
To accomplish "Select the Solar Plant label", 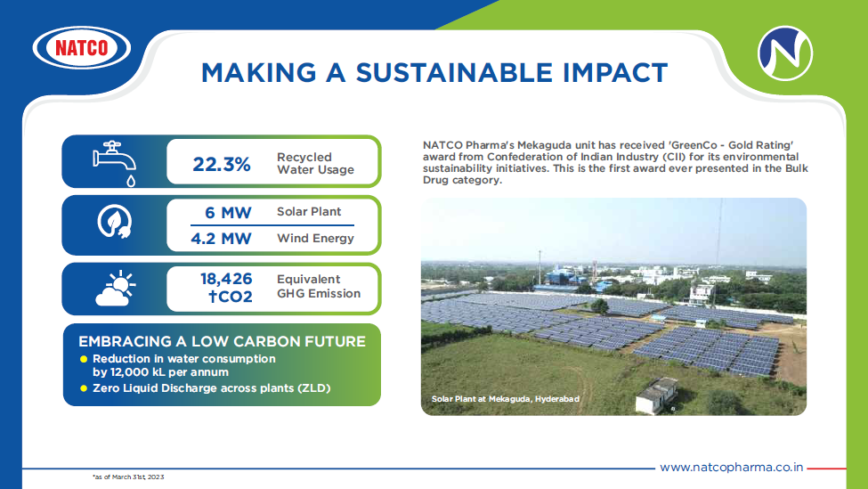I will coord(309,212).
